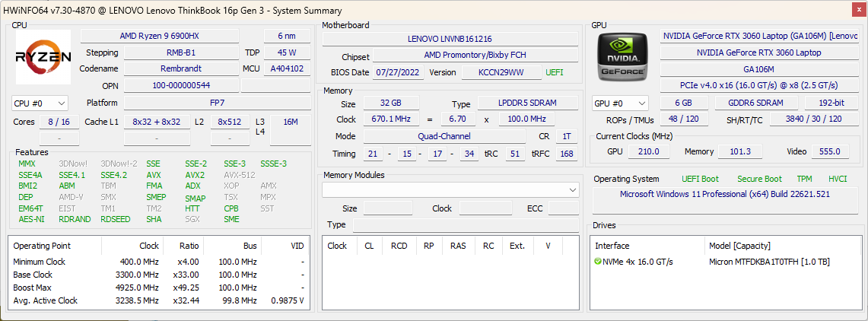Click the 8 / 16 cores value
868x321 pixels.
click(x=59, y=122)
